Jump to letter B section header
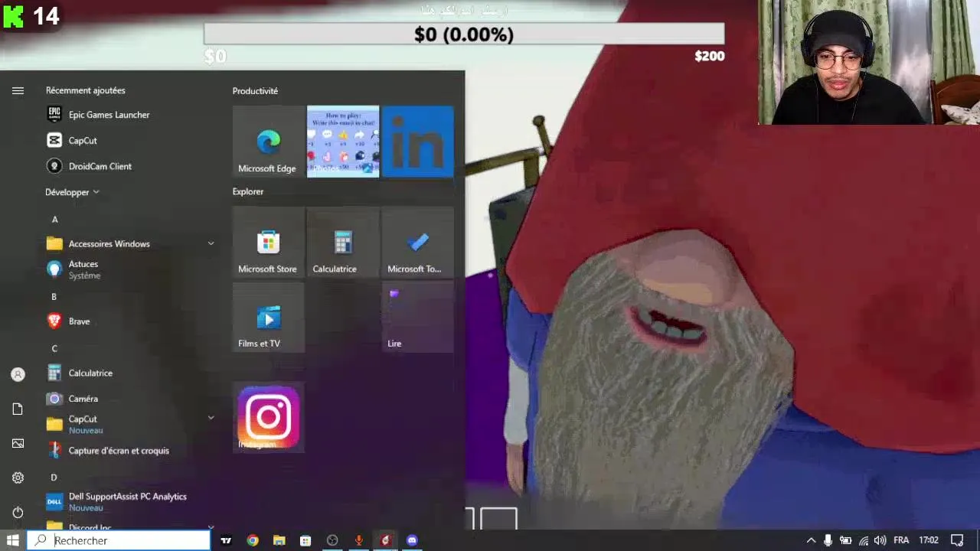This screenshot has height=551, width=980. click(x=54, y=297)
